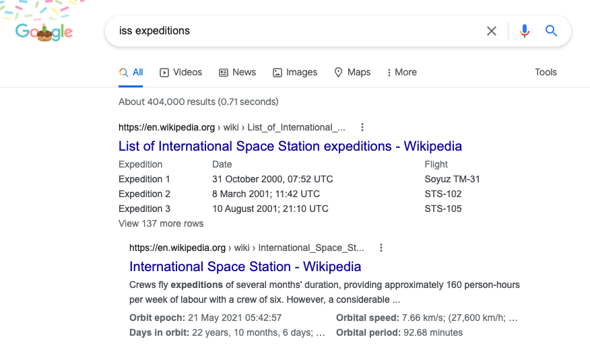The image size is (590, 364).
Task: Select the Expedition 3 table cell
Action: 145,209
